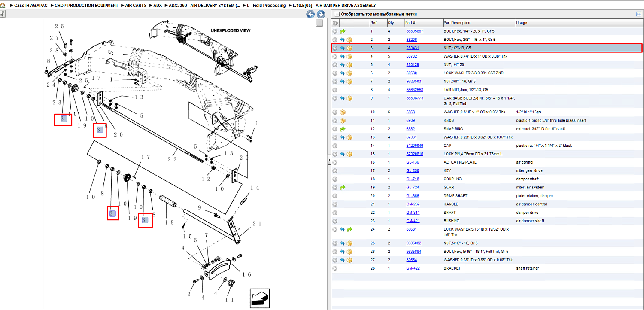Open part number link GL-136
Viewport: 644px width, 310px height.
[x=413, y=162]
